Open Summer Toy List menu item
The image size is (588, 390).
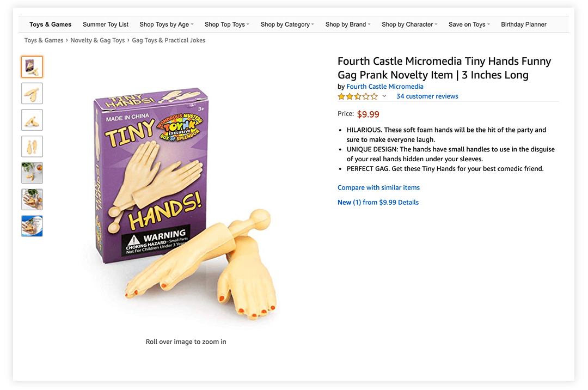(x=106, y=25)
